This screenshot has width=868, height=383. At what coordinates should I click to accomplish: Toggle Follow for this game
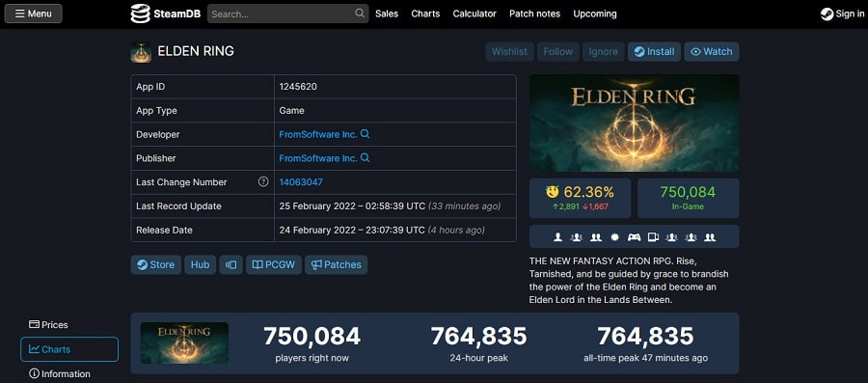pos(558,51)
